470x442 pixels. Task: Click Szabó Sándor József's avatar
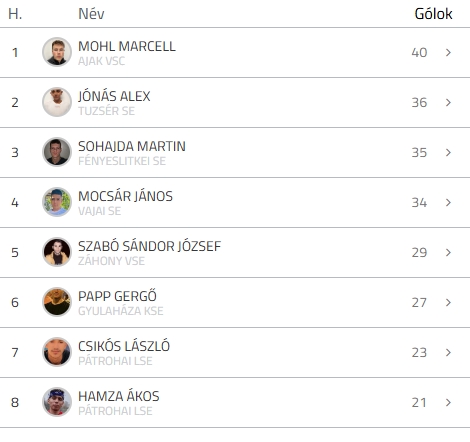coord(57,252)
